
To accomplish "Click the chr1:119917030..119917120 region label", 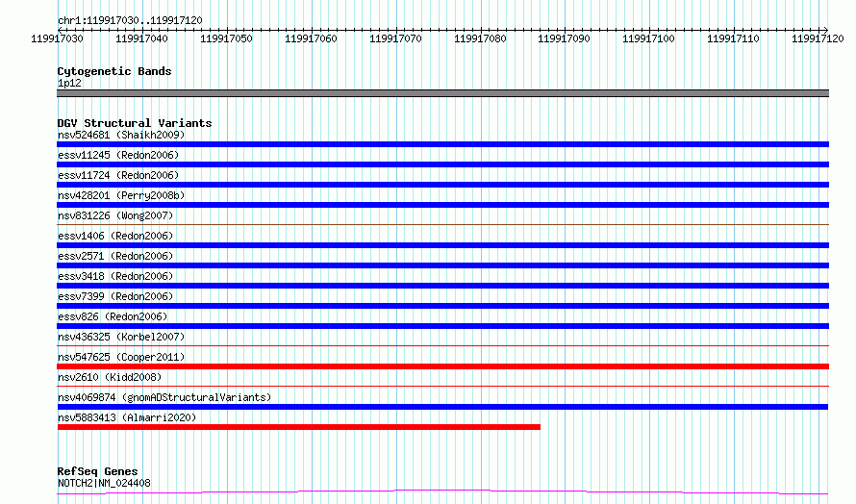I will (x=130, y=20).
